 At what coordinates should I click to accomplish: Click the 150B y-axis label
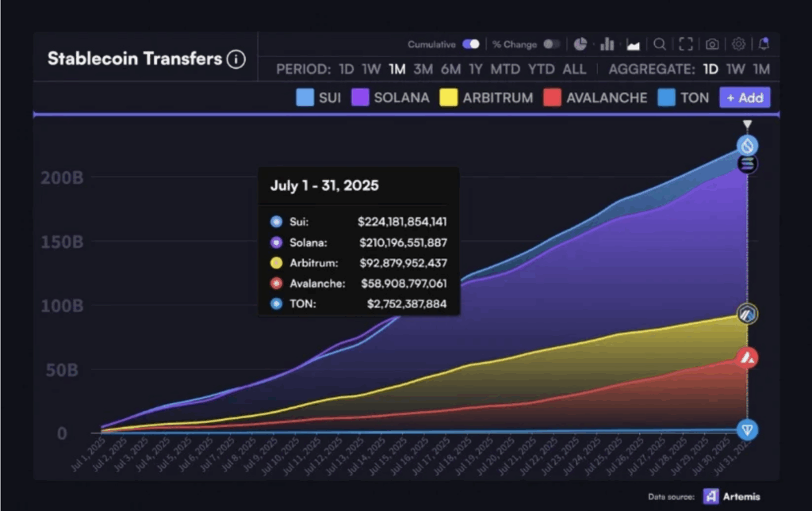pyautogui.click(x=62, y=242)
